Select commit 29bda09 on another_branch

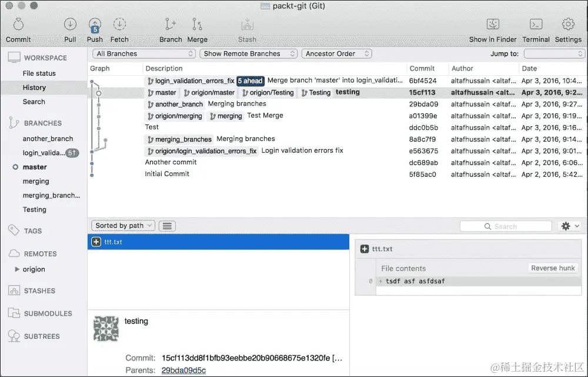point(338,104)
